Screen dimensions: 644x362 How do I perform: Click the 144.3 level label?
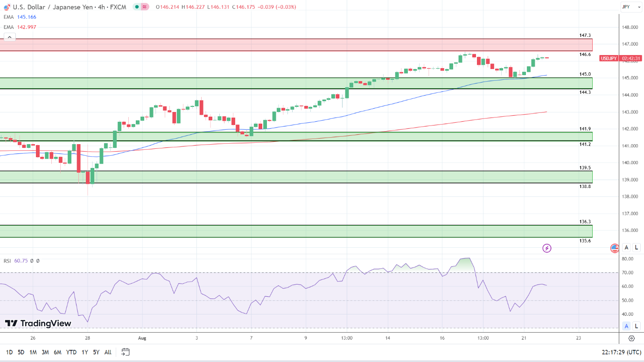coord(585,92)
